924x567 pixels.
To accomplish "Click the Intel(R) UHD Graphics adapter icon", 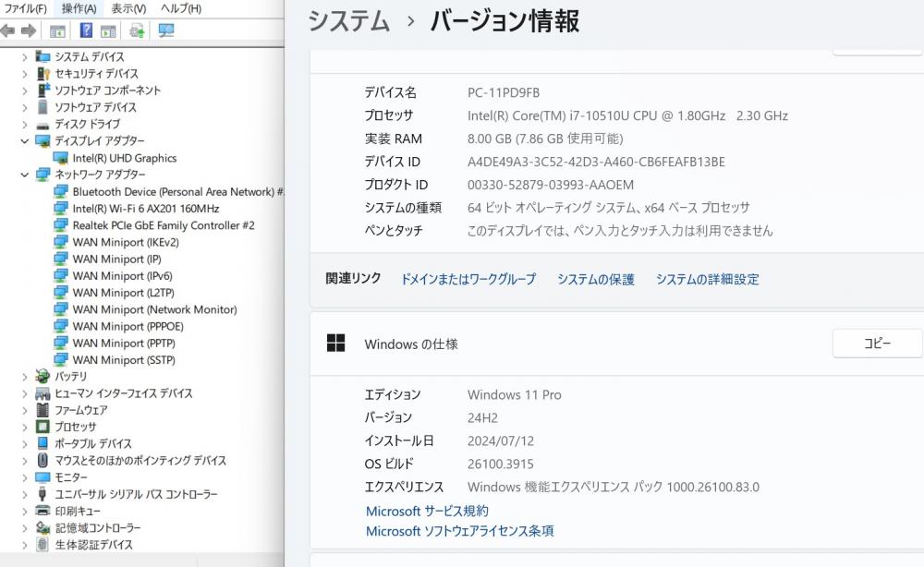I will 60,158.
